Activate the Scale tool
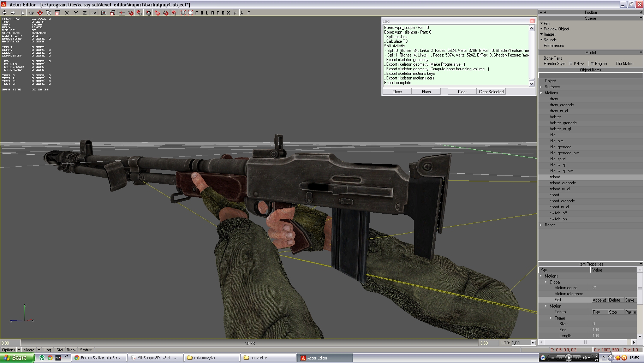644x363 pixels. click(57, 13)
